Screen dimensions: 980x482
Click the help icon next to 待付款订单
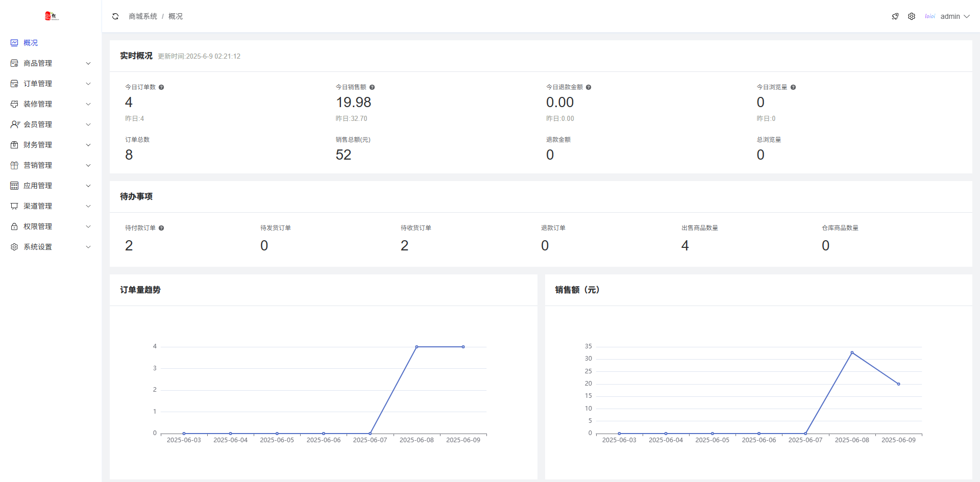(x=161, y=228)
